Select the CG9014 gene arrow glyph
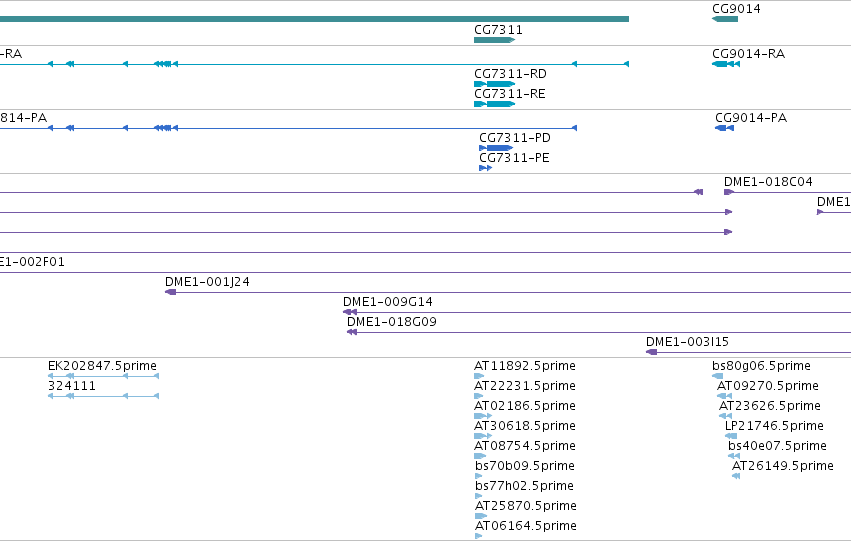Screen dimensions: 851x541 725,19
